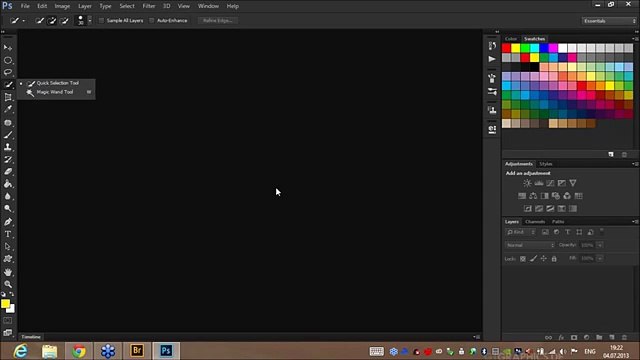Select the Dodge tool
The width and height of the screenshot is (640, 360).
point(8,209)
